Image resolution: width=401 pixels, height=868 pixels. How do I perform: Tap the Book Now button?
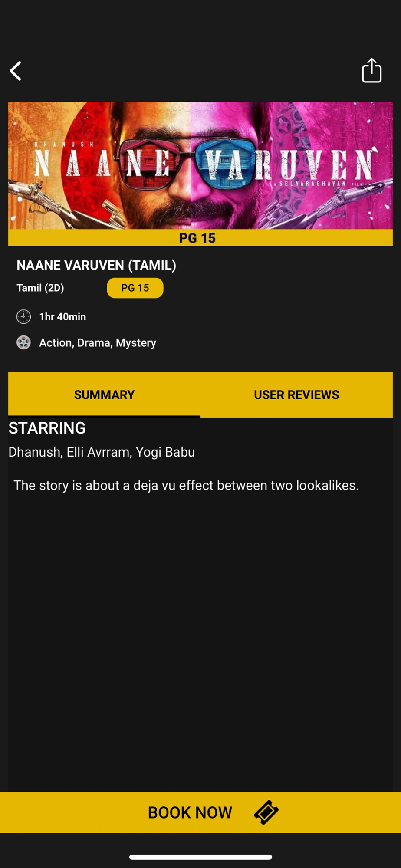pyautogui.click(x=200, y=812)
